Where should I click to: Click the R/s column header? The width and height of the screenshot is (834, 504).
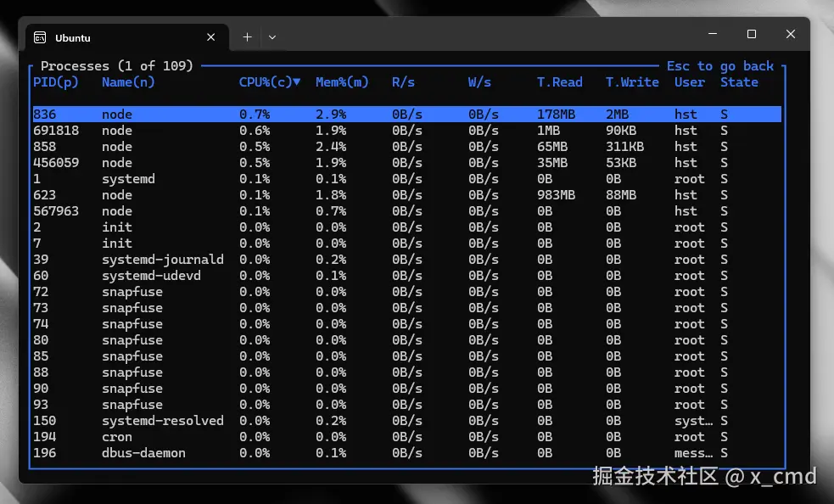(403, 82)
